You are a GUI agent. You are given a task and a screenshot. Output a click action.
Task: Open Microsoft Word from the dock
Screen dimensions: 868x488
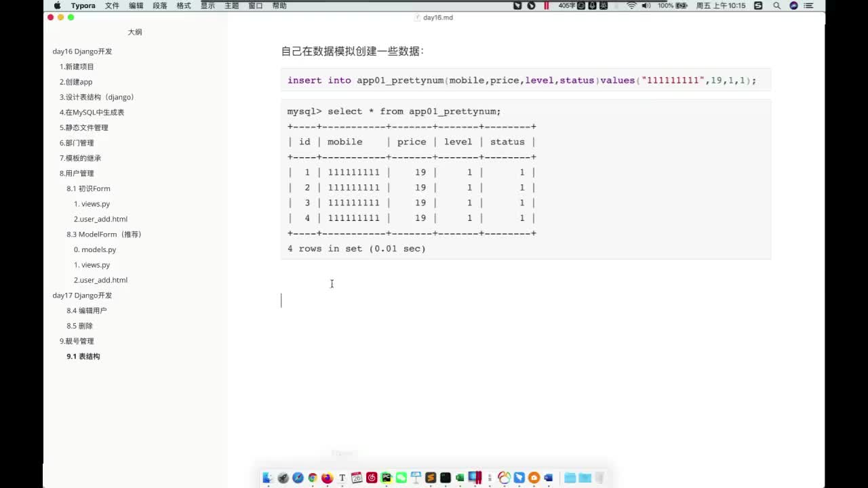(x=548, y=478)
